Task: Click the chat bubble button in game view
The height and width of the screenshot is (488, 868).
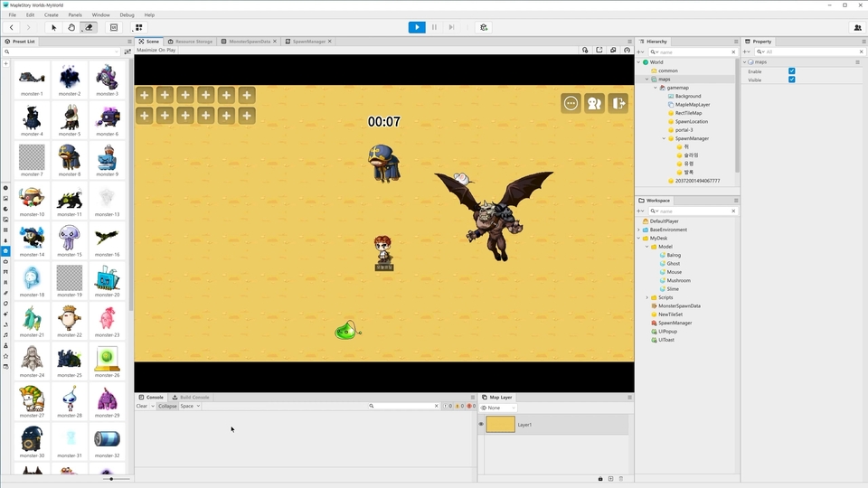Action: (571, 103)
